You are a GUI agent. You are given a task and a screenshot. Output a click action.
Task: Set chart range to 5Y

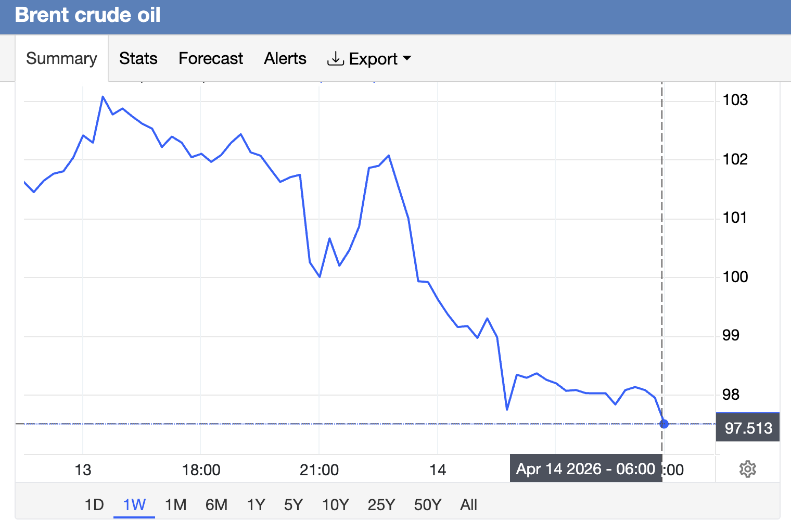point(293,504)
